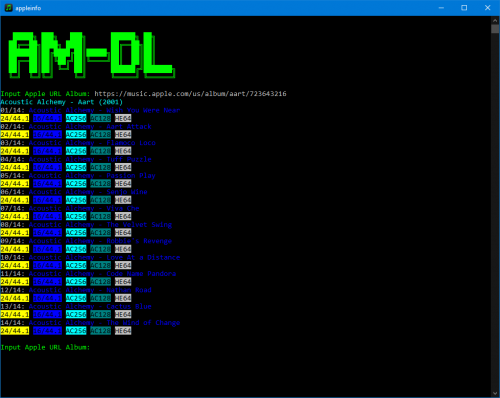This screenshot has height=398, width=500.
Task: Click AC256 badge under Passion Play
Action: [76, 184]
